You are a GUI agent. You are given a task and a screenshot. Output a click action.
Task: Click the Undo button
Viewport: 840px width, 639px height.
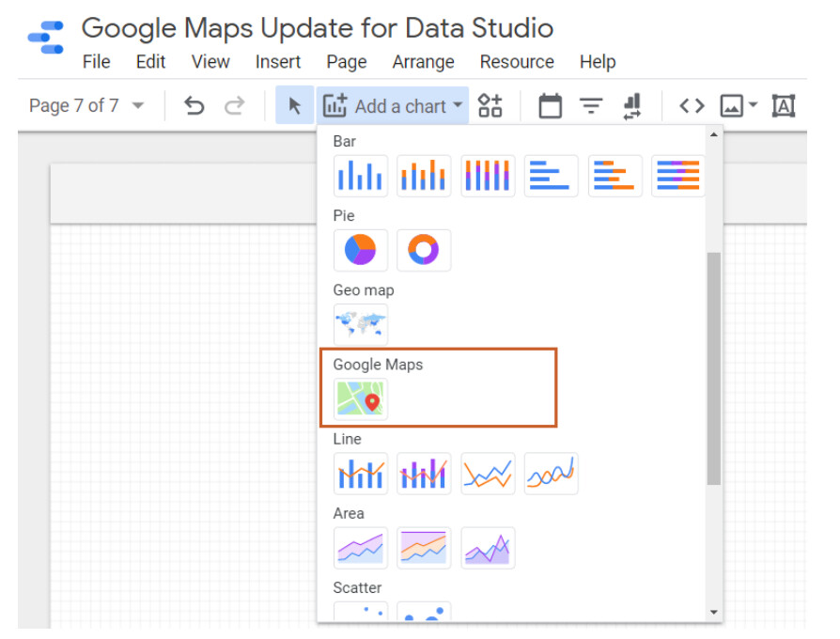point(194,105)
